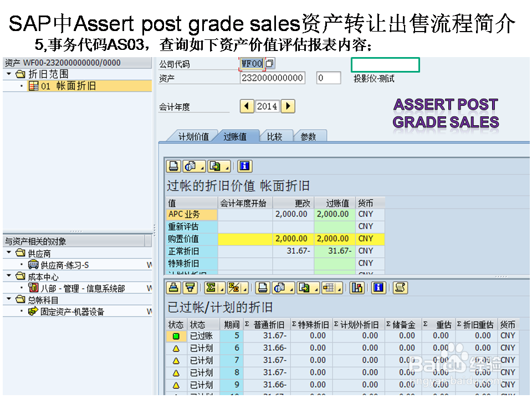Collapse the 成本中心 folder node
The width and height of the screenshot is (532, 399).
pyautogui.click(x=9, y=276)
